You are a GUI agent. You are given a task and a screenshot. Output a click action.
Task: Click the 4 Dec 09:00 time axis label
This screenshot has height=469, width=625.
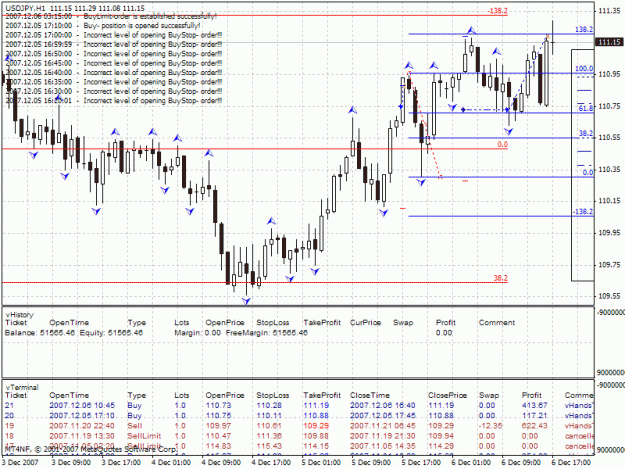point(221,463)
